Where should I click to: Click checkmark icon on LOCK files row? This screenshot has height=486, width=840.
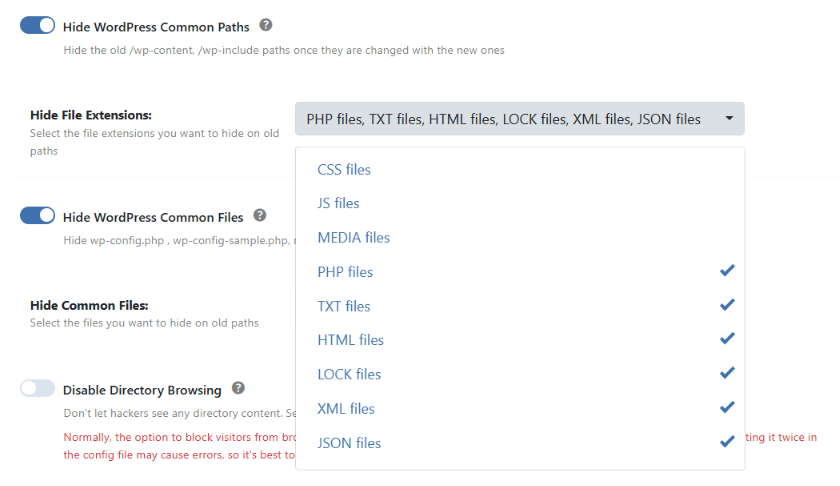click(x=727, y=373)
